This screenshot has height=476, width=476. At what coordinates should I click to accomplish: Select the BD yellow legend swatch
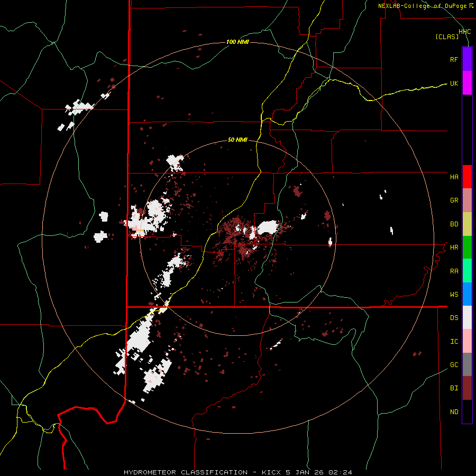coord(467,224)
